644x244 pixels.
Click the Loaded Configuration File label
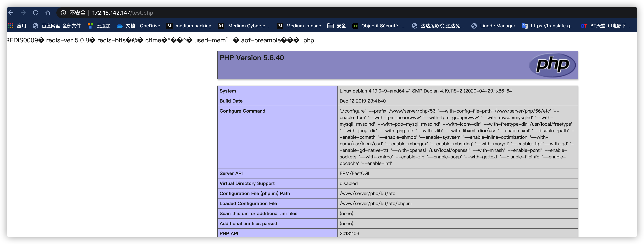248,203
